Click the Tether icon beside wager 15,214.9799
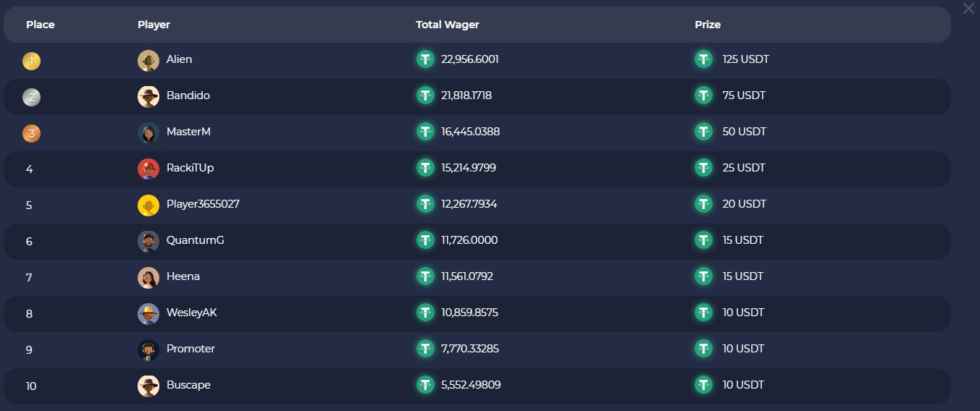 tap(425, 168)
